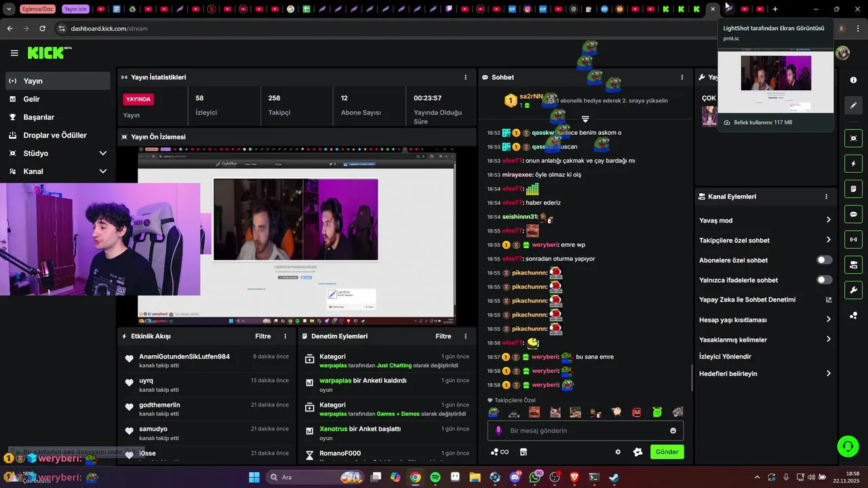Select the Pepe frog emote in Takipçilere Özel row
The height and width of the screenshot is (488, 868).
494,412
